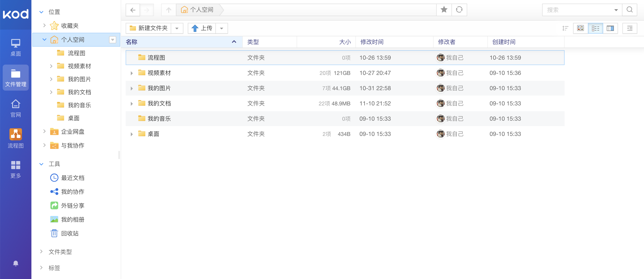Open 外链分享 in tools
This screenshot has width=644, height=279.
click(x=68, y=206)
